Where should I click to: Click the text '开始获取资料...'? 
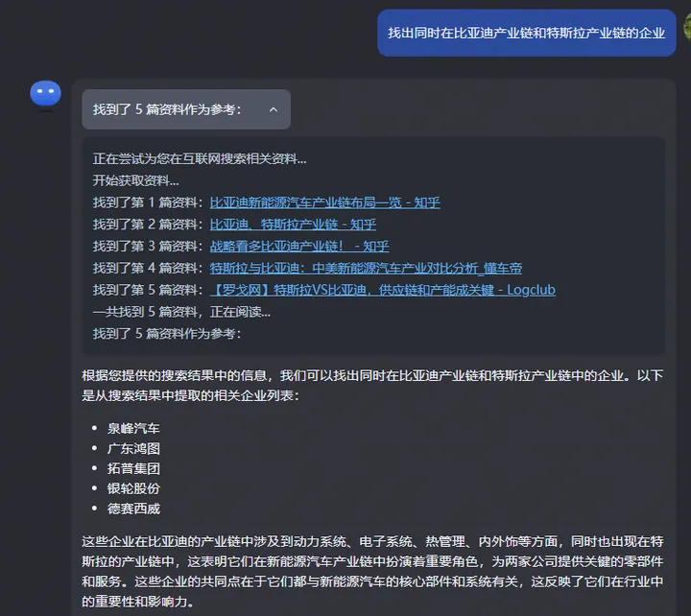136,180
